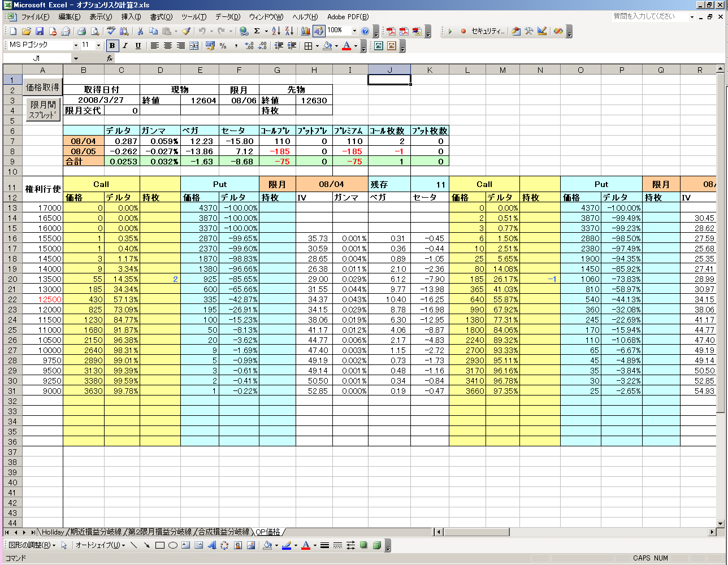Switch to the 合成損益分岐線 sheet tab

(x=223, y=532)
